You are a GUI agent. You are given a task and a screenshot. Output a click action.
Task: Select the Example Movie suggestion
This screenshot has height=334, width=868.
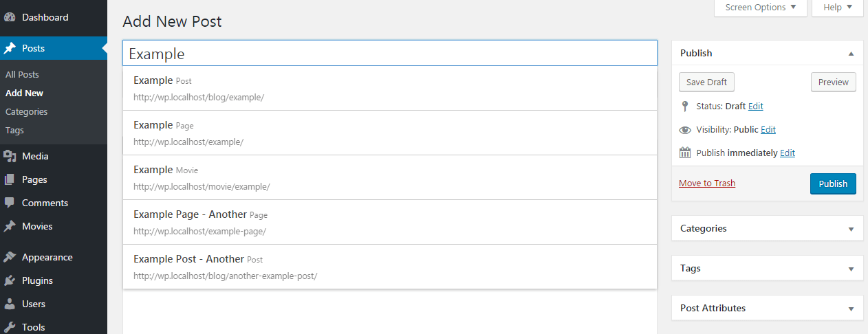coord(389,177)
